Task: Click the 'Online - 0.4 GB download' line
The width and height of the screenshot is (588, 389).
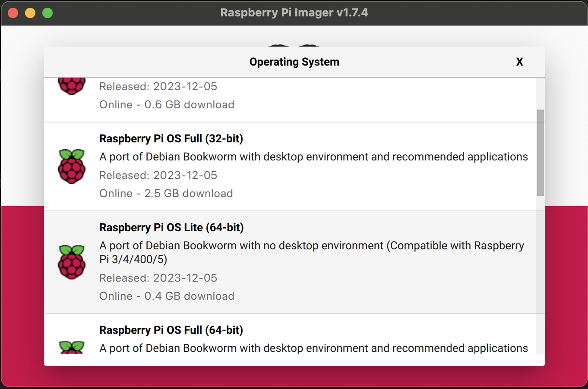Action: (167, 296)
